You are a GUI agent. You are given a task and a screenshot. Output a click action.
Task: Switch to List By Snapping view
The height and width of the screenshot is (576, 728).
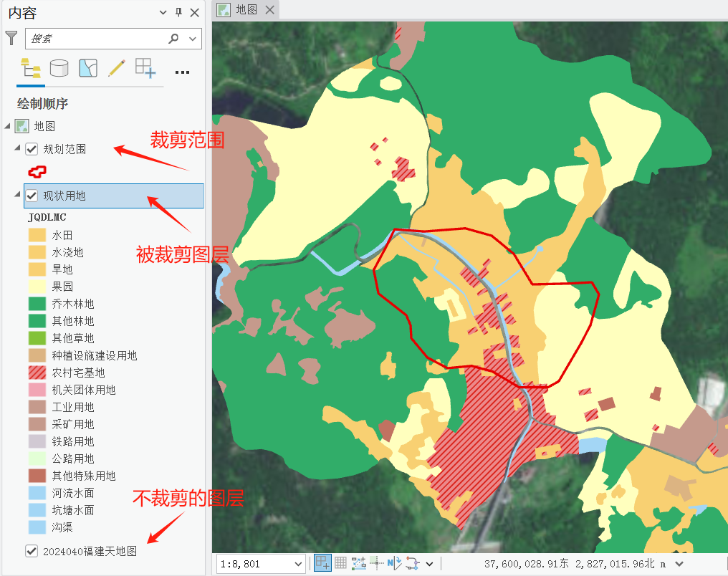pos(145,68)
